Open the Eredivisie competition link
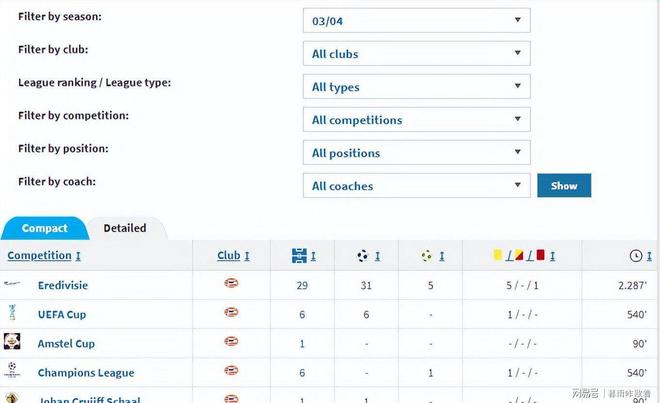This screenshot has height=403, width=660. pyautogui.click(x=63, y=285)
